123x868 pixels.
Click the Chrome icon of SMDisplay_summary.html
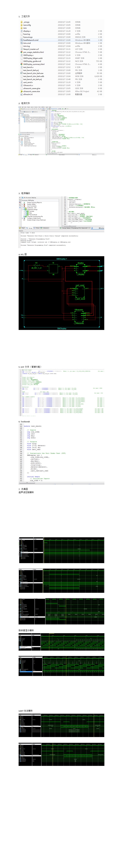(21, 64)
